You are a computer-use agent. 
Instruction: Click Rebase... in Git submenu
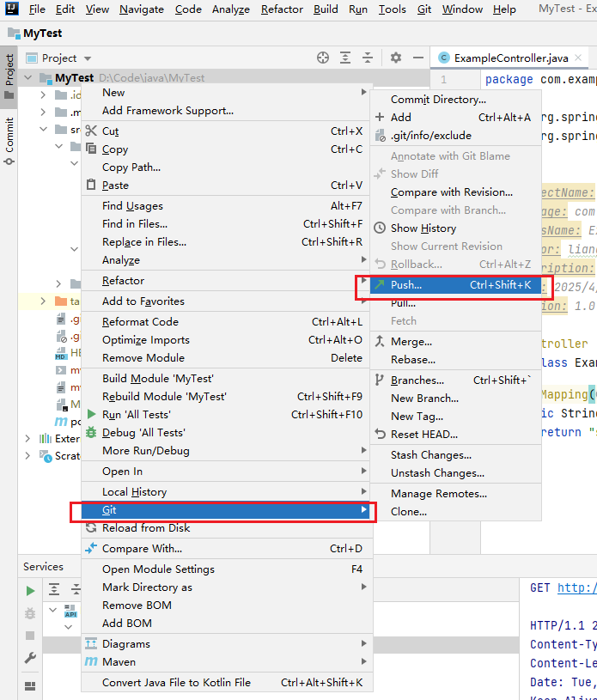(455, 359)
